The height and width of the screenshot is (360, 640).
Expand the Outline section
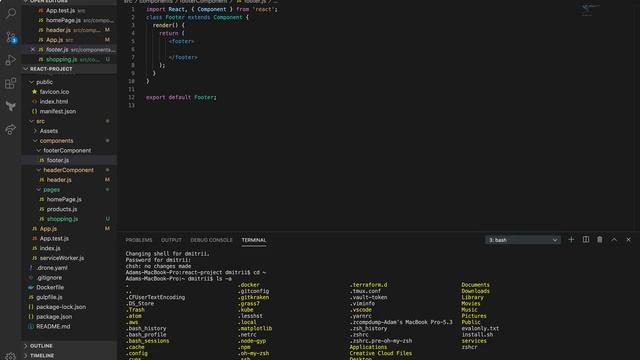pyautogui.click(x=69, y=346)
